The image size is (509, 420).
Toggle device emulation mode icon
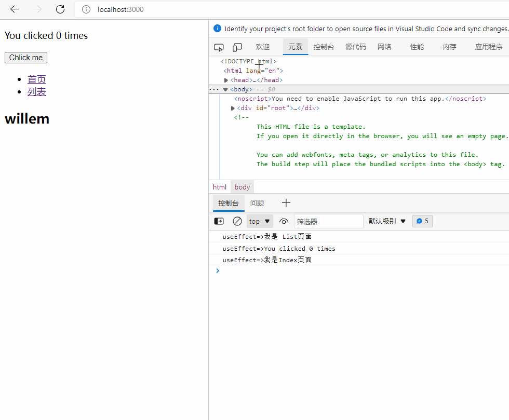(237, 47)
